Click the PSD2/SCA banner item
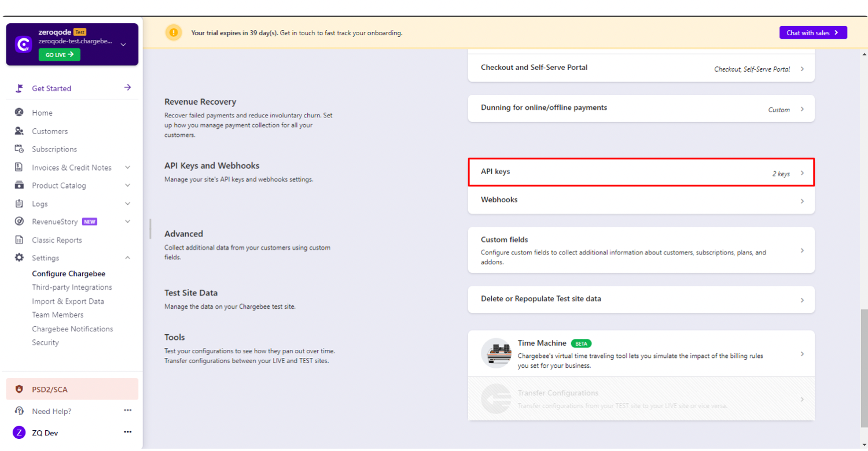The width and height of the screenshot is (868, 451). point(72,389)
